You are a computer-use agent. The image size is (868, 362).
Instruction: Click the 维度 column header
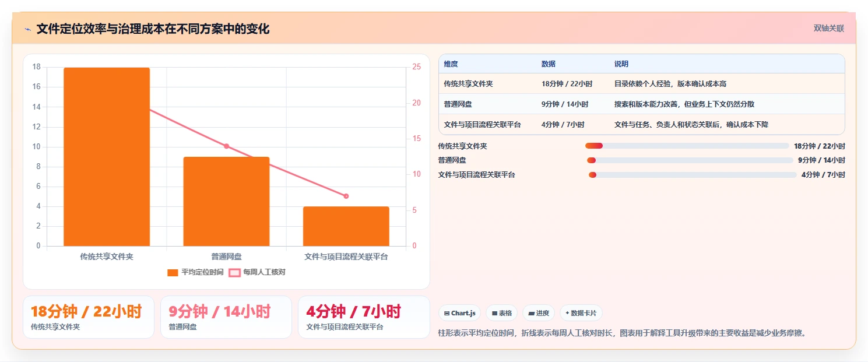pyautogui.click(x=451, y=64)
